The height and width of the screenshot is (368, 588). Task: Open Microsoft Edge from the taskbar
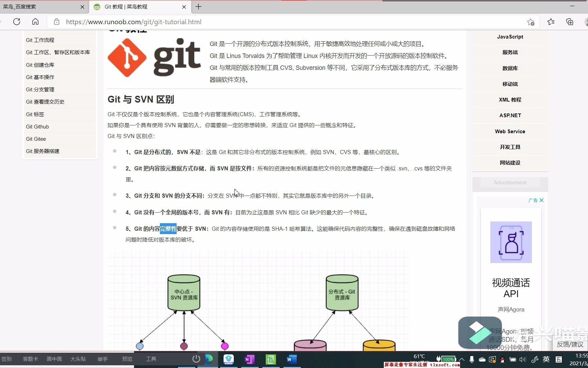[x=209, y=359]
